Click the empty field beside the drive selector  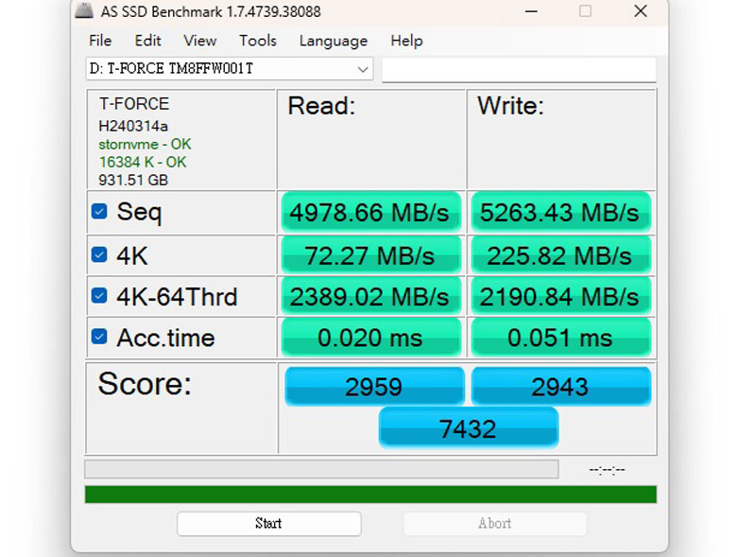coord(518,69)
